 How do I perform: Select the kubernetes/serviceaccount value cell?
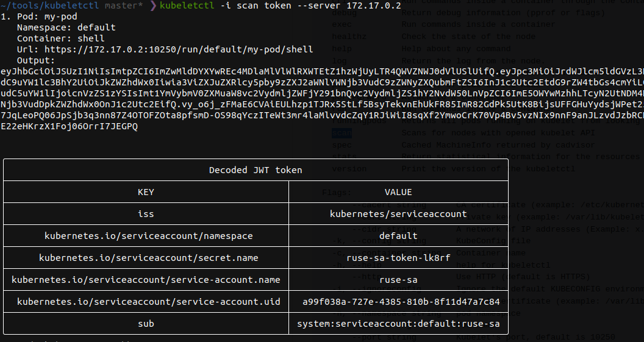(398, 214)
